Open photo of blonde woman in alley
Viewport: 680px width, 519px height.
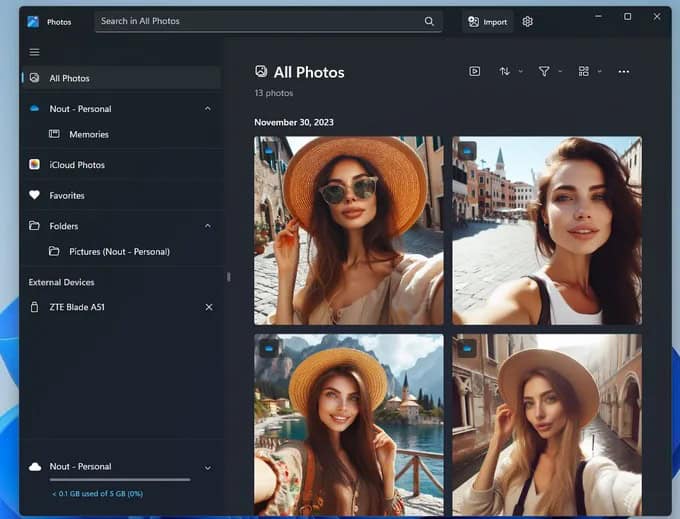547,424
